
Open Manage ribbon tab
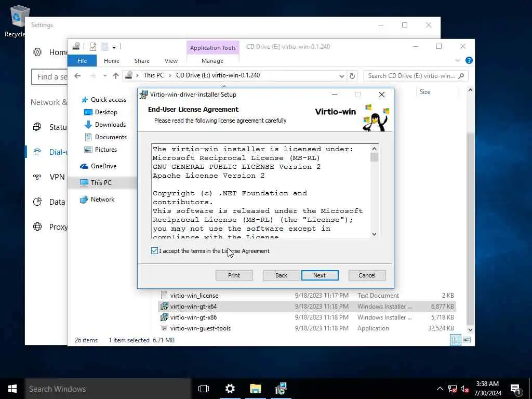[x=212, y=61]
